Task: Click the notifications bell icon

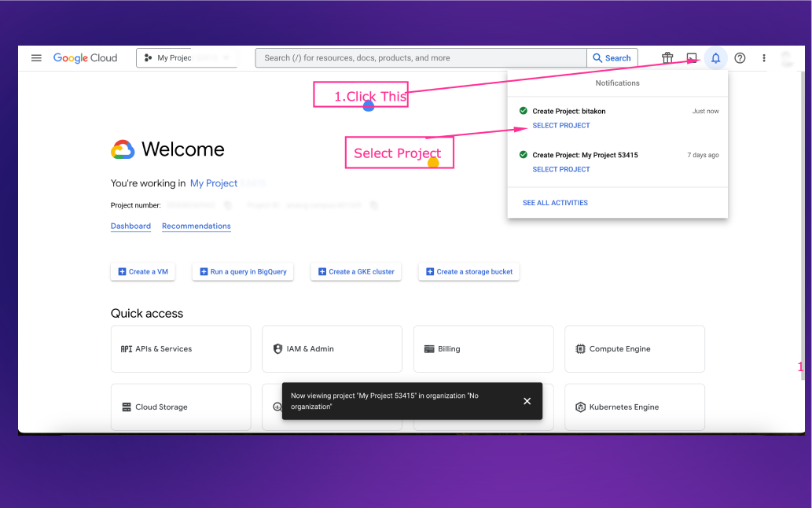Action: click(715, 58)
